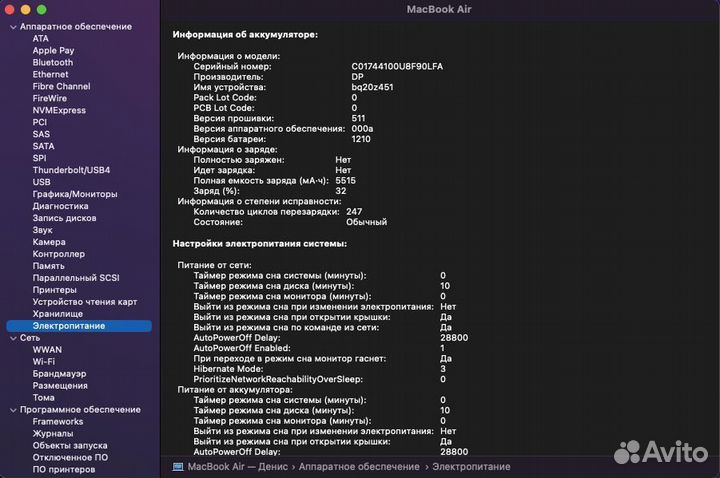Click the charge percent value 32
The image size is (720, 478).
coord(341,191)
